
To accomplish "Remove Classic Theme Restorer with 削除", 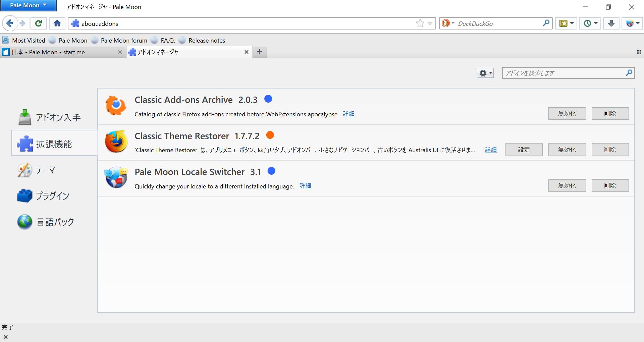I will 610,150.
